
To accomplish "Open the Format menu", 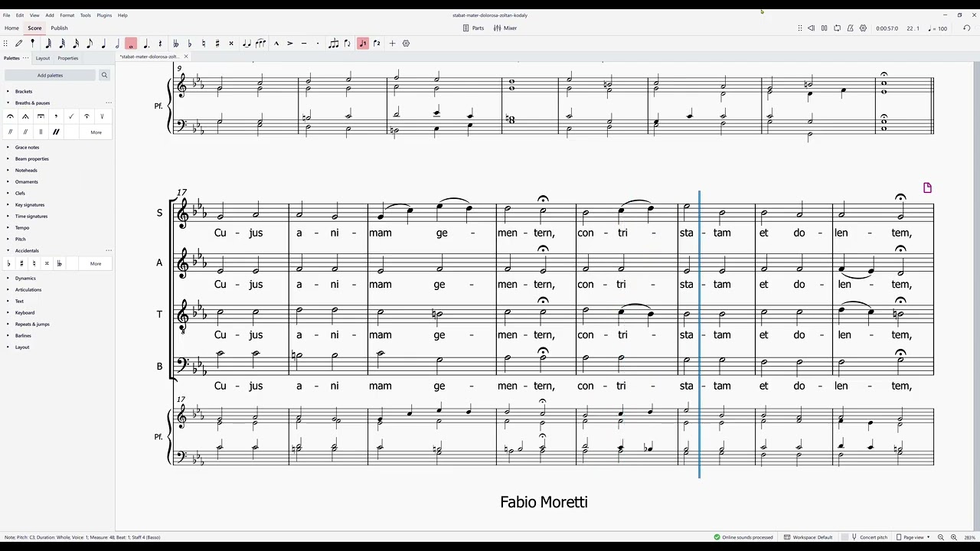I will (67, 15).
